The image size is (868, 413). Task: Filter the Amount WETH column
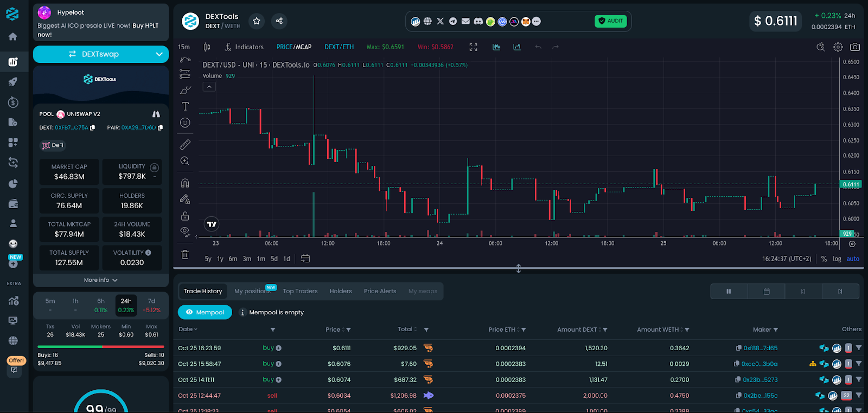(687, 330)
